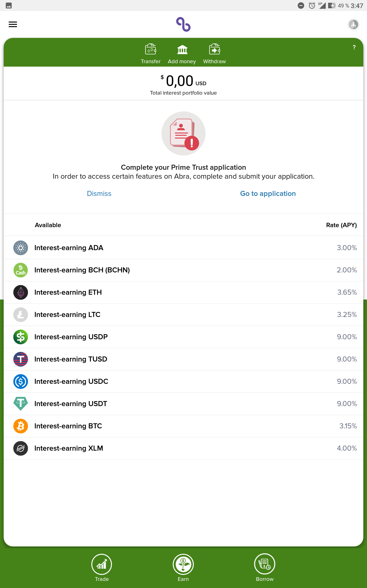Open the hamburger menu
The width and height of the screenshot is (367, 588).
coord(13,24)
